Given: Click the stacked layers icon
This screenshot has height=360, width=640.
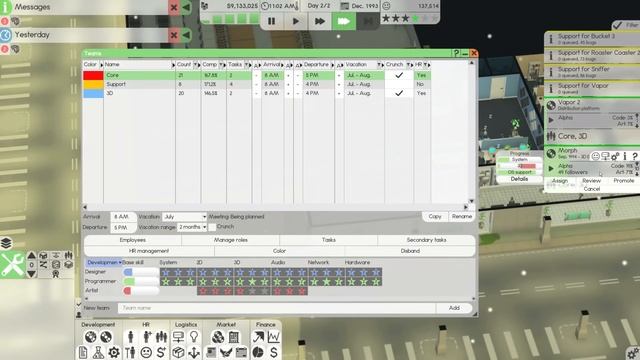Looking at the screenshot, I should click(x=6, y=243).
